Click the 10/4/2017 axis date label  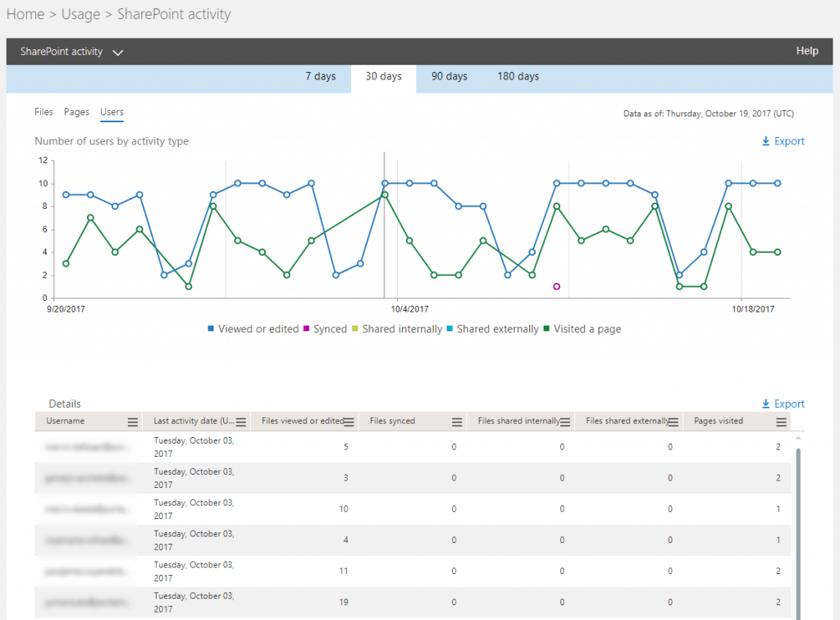409,309
